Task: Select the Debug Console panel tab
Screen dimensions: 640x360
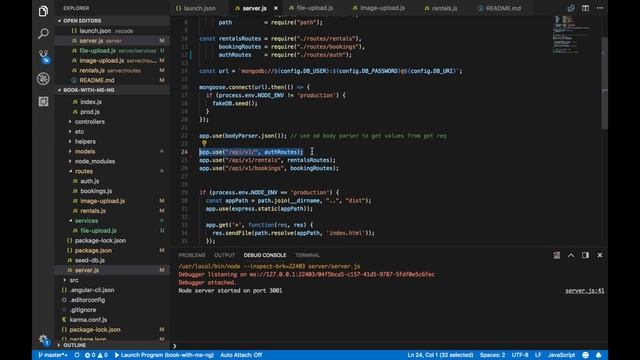Action: tap(265, 255)
